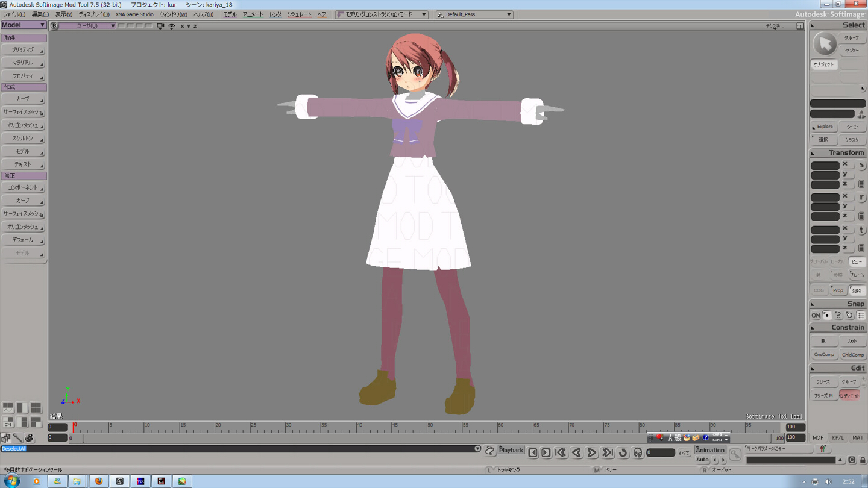
Task: Click the scale S icon in Transform
Action: (x=861, y=166)
